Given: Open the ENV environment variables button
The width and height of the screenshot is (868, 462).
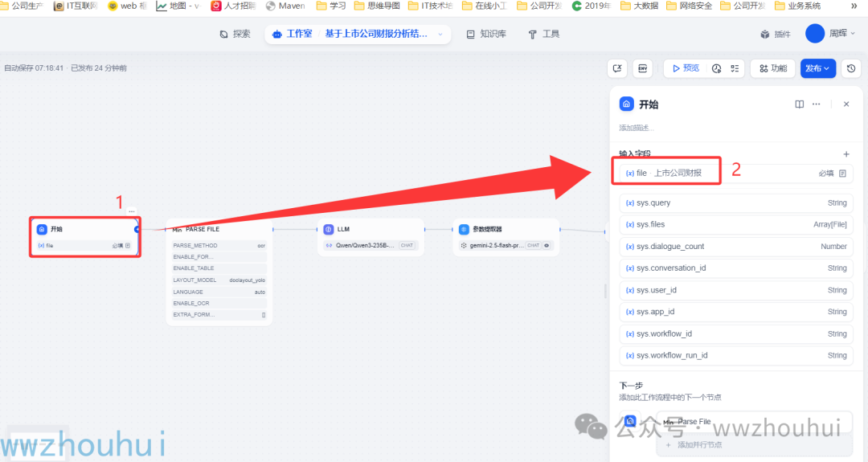Looking at the screenshot, I should [643, 68].
